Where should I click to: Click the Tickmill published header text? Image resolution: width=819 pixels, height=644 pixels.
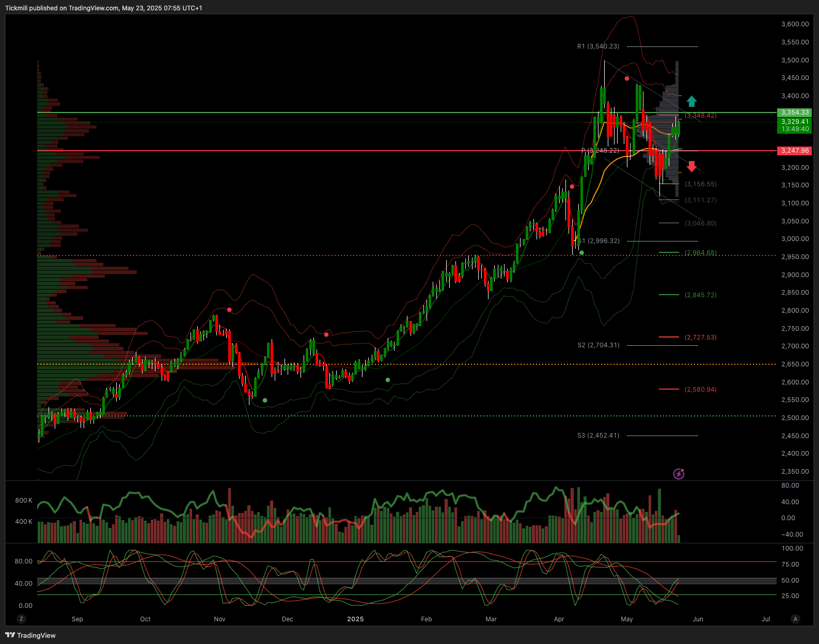(x=104, y=8)
